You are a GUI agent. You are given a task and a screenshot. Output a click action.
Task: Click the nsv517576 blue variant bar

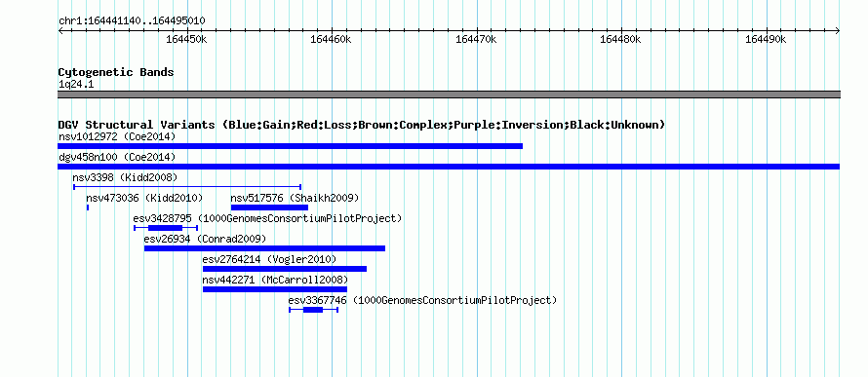(269, 207)
